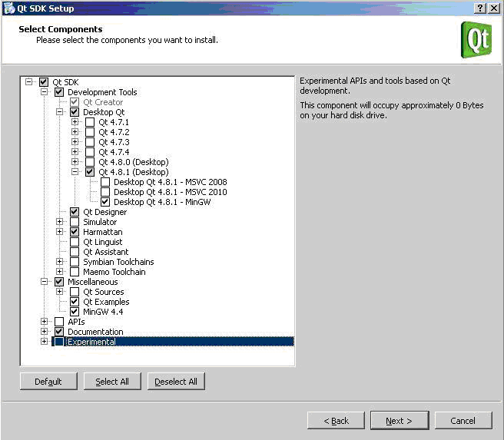Expand the Documentation node
504x440 pixels.
point(44,332)
